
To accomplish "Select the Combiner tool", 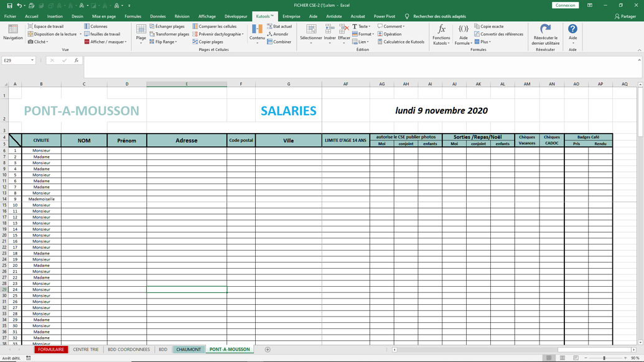I will click(280, 43).
